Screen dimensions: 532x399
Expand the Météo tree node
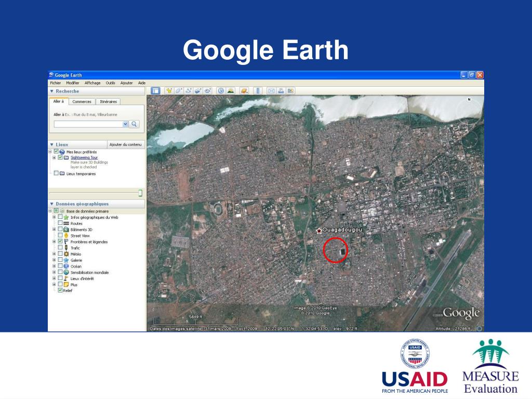(x=54, y=254)
